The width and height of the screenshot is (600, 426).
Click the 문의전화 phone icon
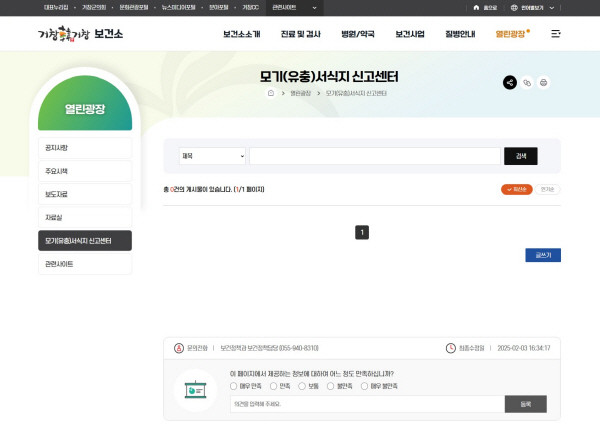(179, 348)
